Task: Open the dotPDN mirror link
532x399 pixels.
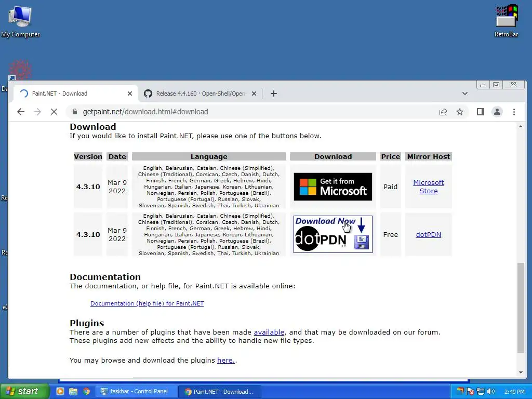Action: [x=428, y=234]
